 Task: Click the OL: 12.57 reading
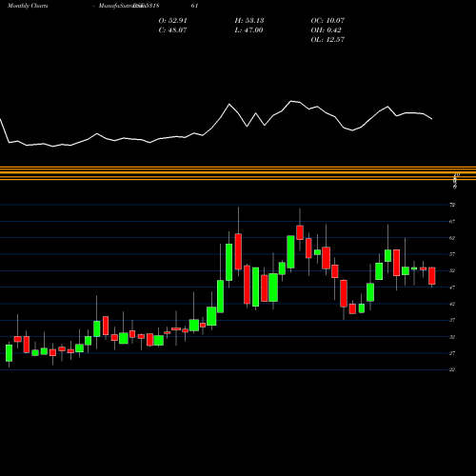pyautogui.click(x=327, y=40)
